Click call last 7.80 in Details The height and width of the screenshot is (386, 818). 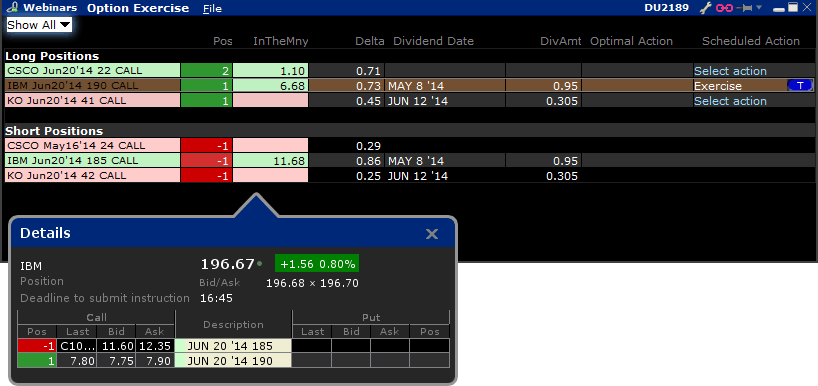coord(77,360)
